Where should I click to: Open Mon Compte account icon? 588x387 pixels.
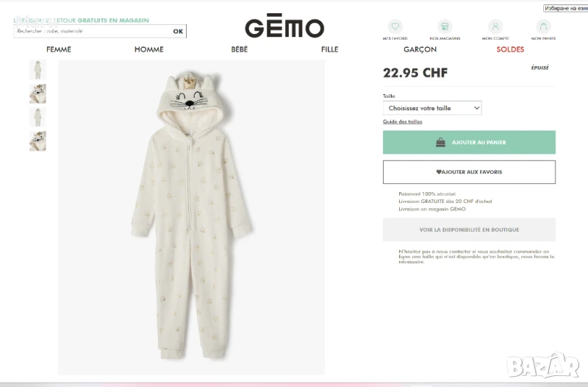[495, 27]
